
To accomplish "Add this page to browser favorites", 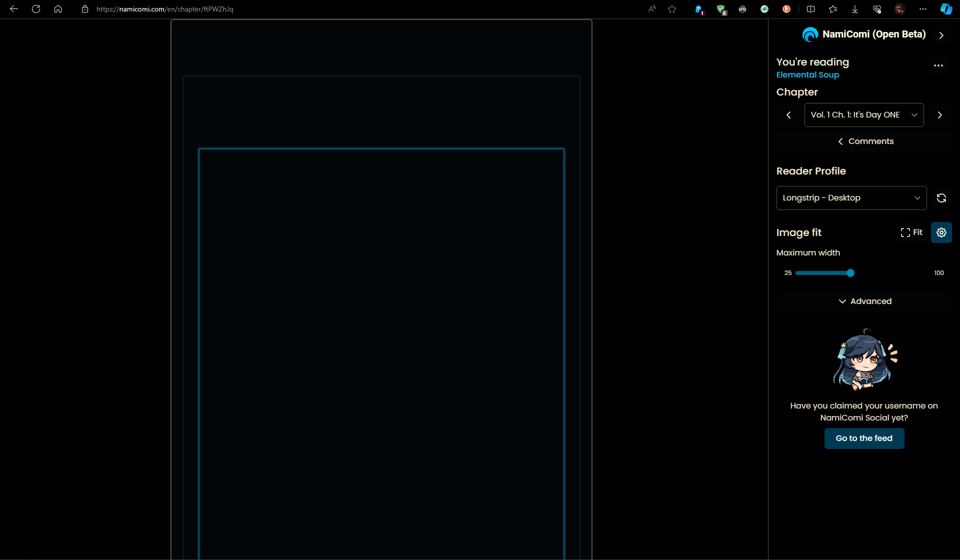I will (x=672, y=9).
